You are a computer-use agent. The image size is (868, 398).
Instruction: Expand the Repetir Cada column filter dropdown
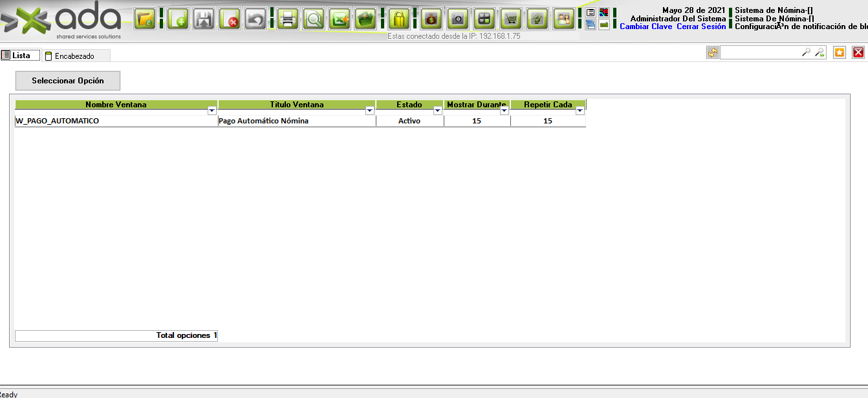coord(580,111)
